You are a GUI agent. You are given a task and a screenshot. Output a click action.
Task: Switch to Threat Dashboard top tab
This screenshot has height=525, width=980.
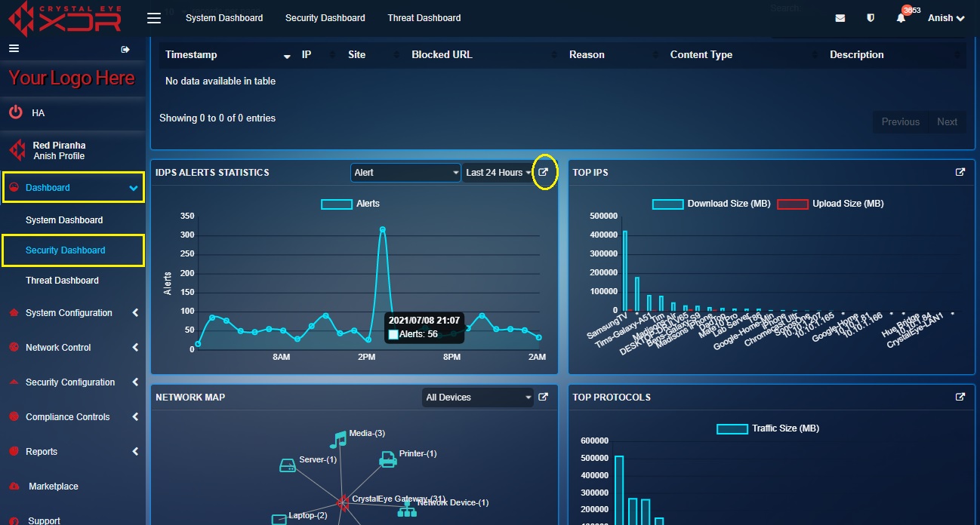coord(424,18)
